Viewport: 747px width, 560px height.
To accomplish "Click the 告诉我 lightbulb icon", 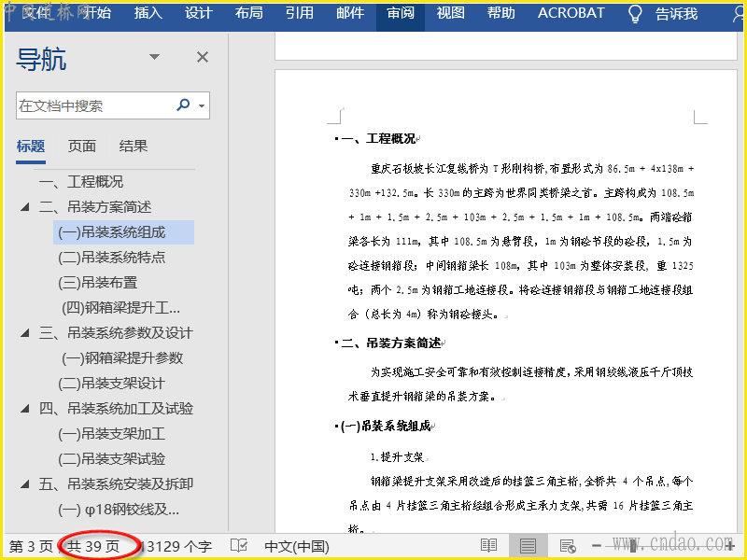I will pos(635,13).
